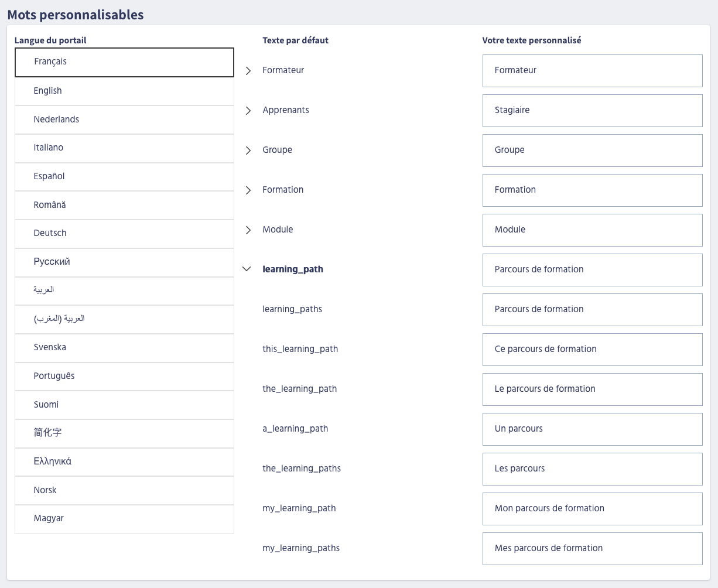718x588 pixels.
Task: Expand the Formation row chevron
Action: pyautogui.click(x=248, y=190)
